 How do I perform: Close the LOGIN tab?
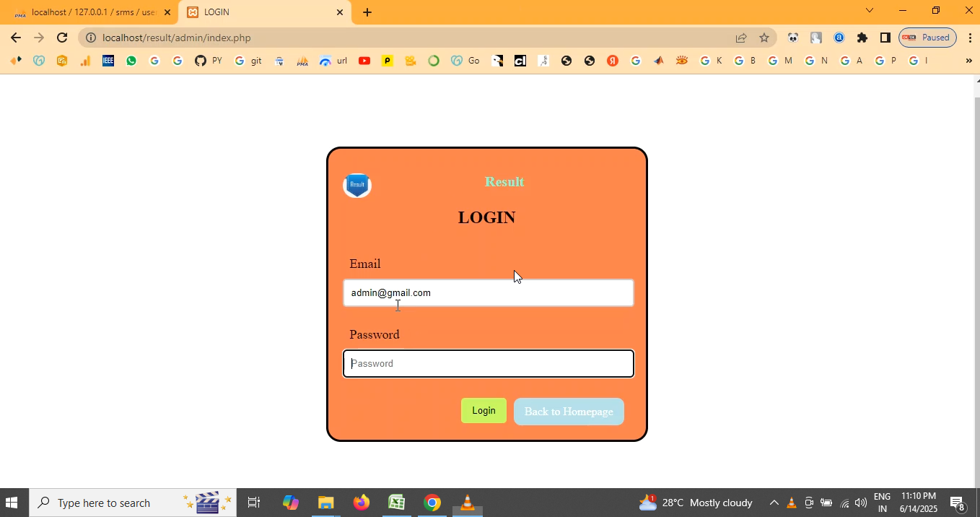(340, 12)
